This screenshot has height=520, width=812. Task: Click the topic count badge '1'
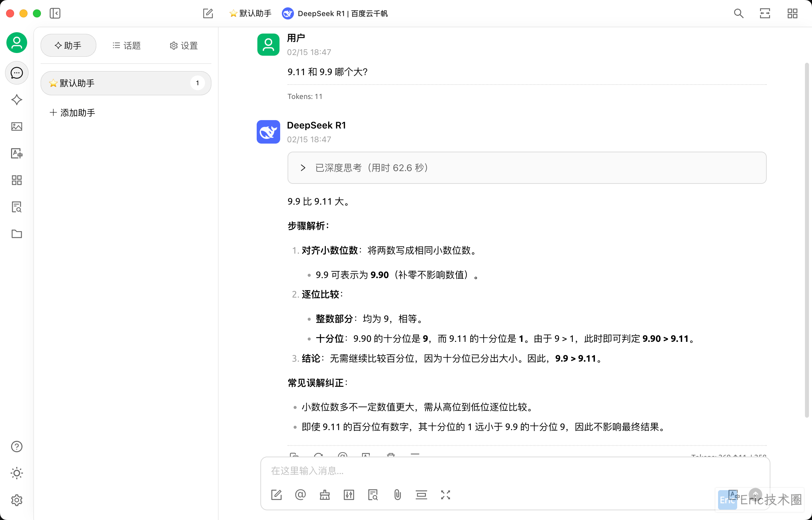pyautogui.click(x=198, y=83)
